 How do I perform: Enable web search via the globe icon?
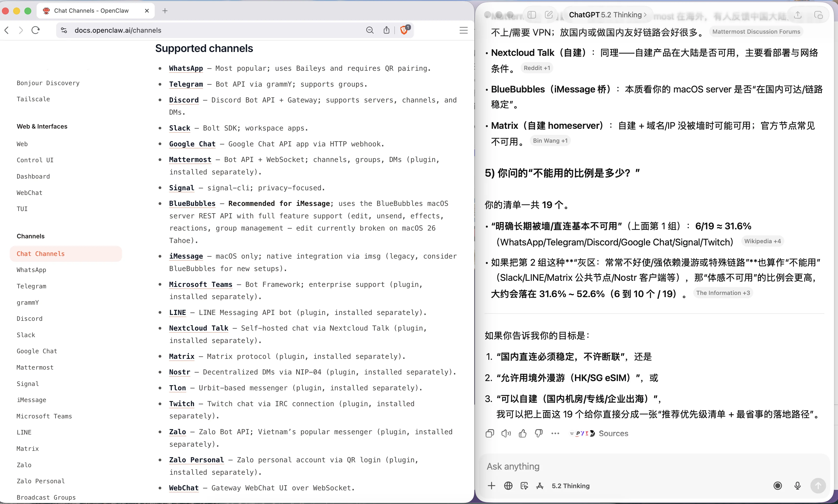508,486
